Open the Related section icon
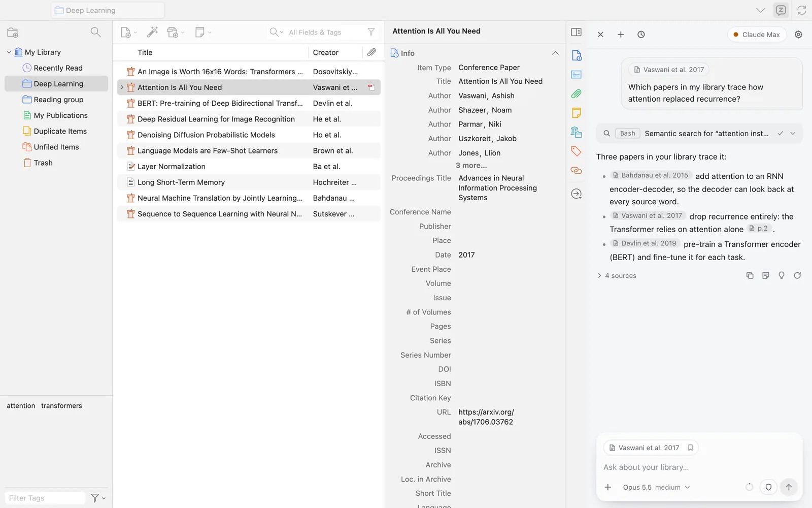 click(x=577, y=171)
